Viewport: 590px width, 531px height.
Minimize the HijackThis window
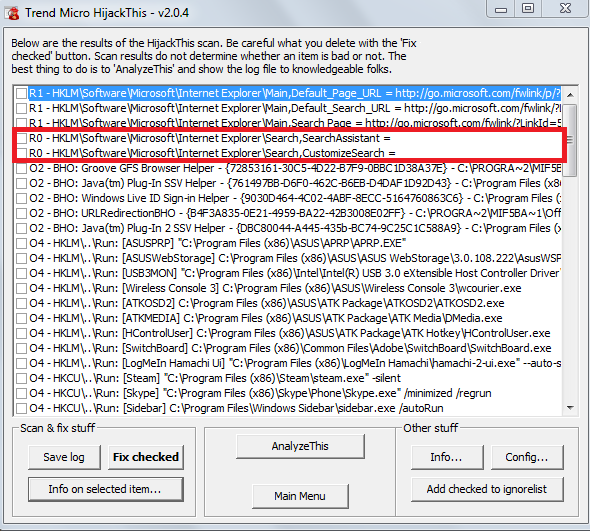pyautogui.click(x=501, y=9)
